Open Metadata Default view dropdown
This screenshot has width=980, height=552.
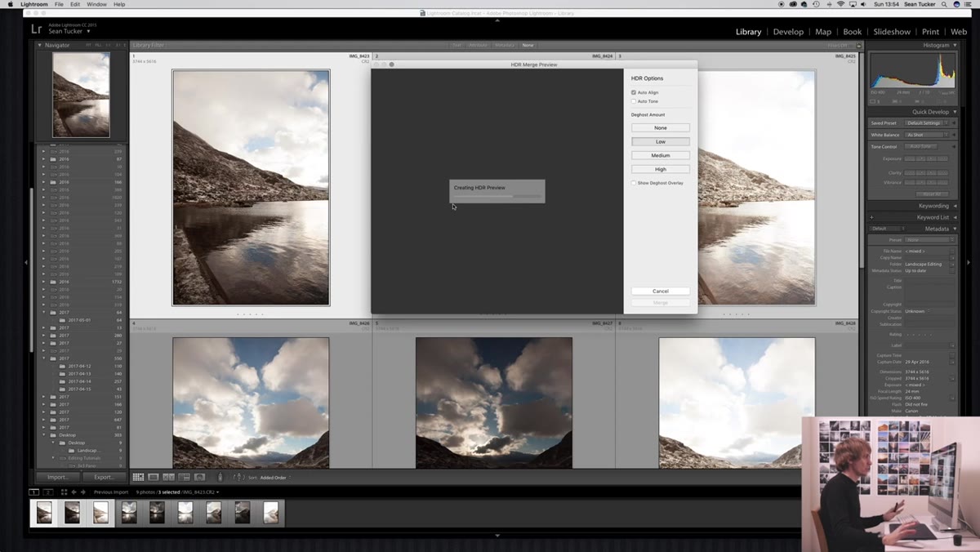[x=885, y=229]
